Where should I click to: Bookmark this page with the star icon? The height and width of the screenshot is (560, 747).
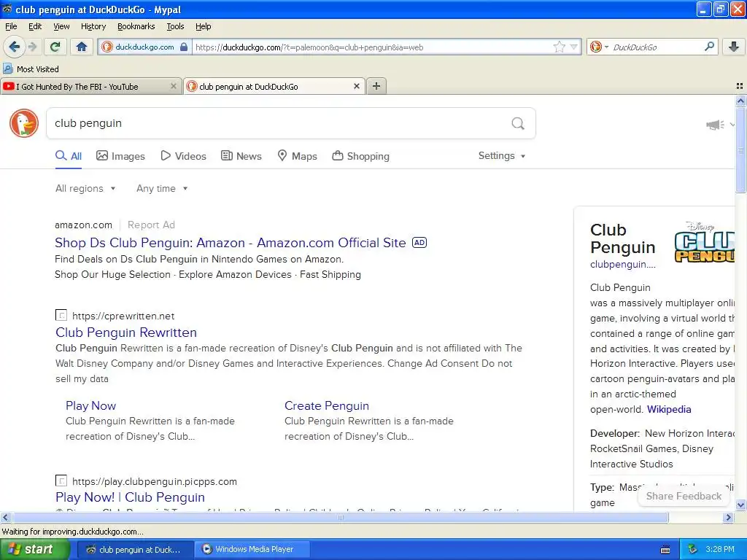pos(559,47)
